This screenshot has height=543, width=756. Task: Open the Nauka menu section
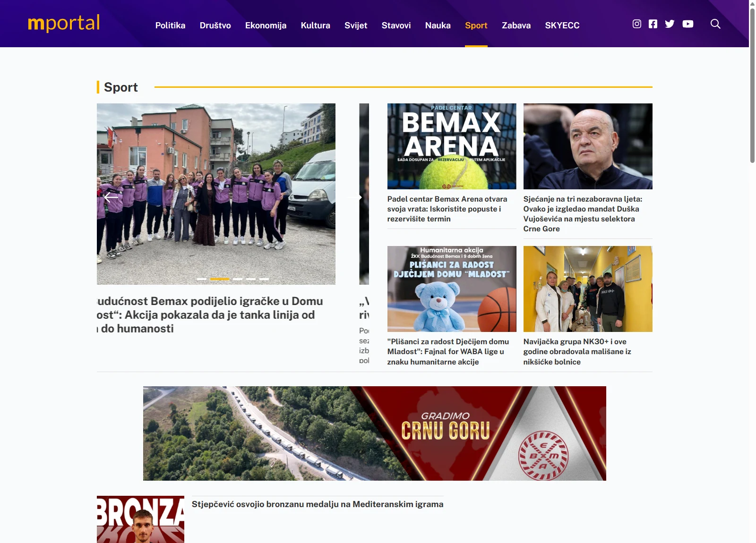click(x=438, y=25)
